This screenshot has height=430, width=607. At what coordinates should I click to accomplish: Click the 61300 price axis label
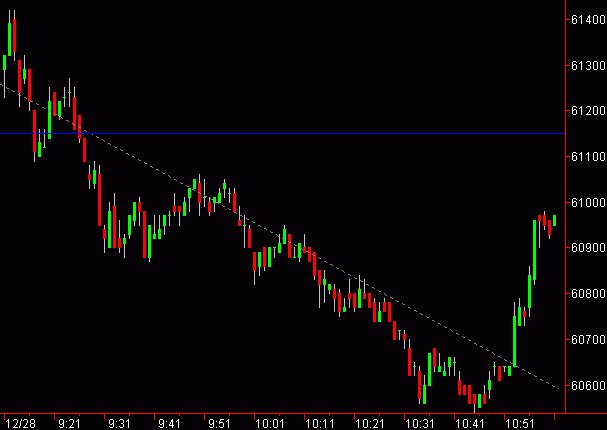click(x=588, y=65)
